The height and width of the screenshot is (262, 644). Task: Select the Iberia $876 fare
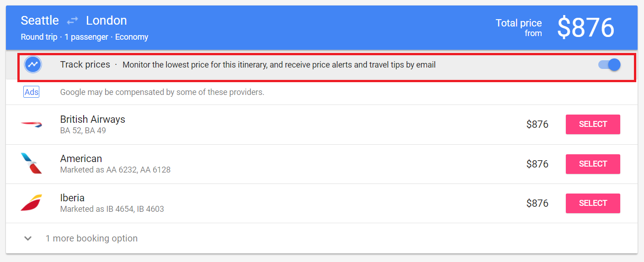(x=593, y=203)
